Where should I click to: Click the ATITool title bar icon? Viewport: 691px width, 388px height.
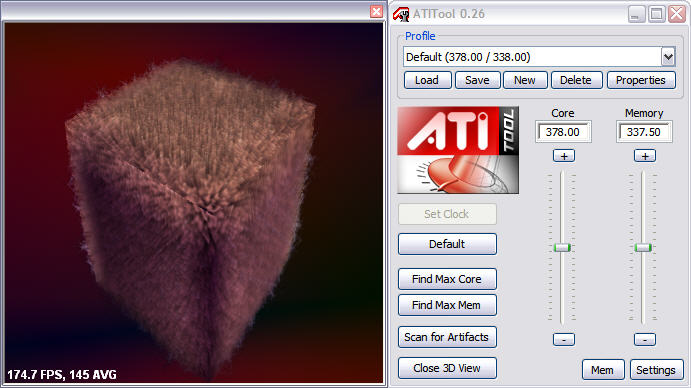click(401, 14)
